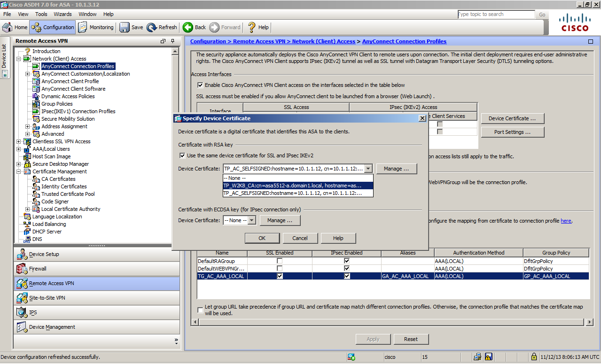Enable SSL for DefaultWEBVPNGroup
Image resolution: width=601 pixels, height=364 pixels.
pos(280,269)
